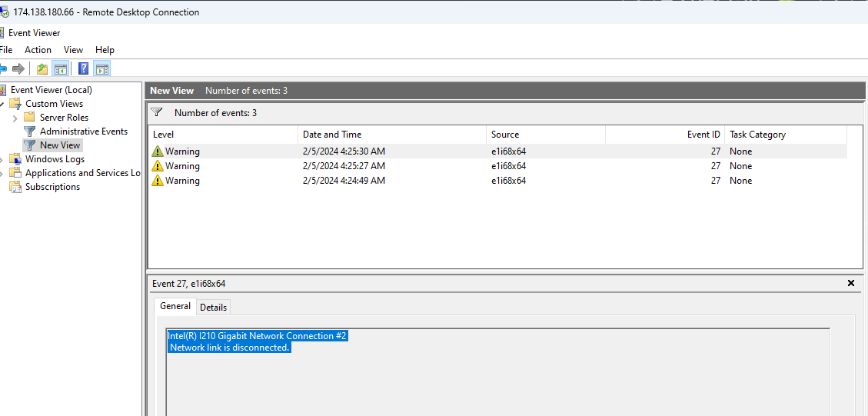Screen dimensions: 868x416
Task: Select the warning event at 4:25:27 AM
Action: pos(344,166)
